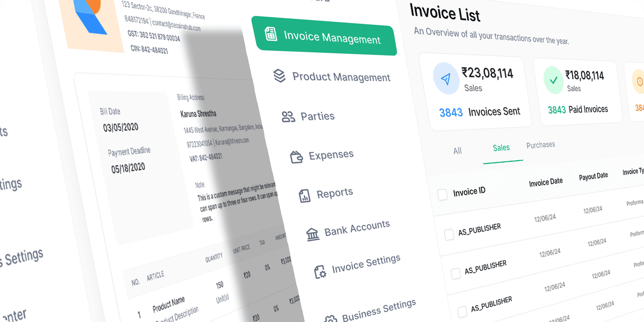Click the third row AS_PUBLISHER invoice ID

pos(492,304)
